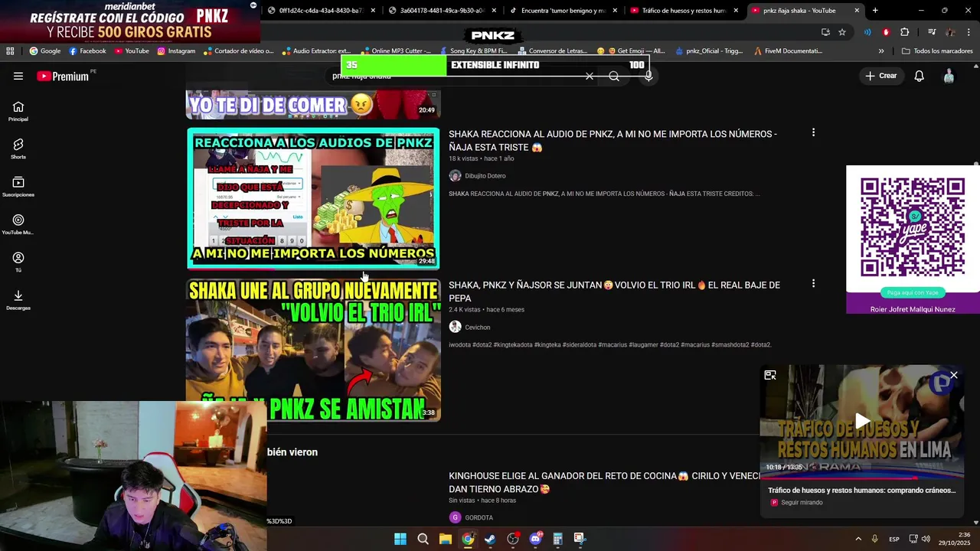Open the pnkz_Oficial Trigg bookmark

[709, 51]
